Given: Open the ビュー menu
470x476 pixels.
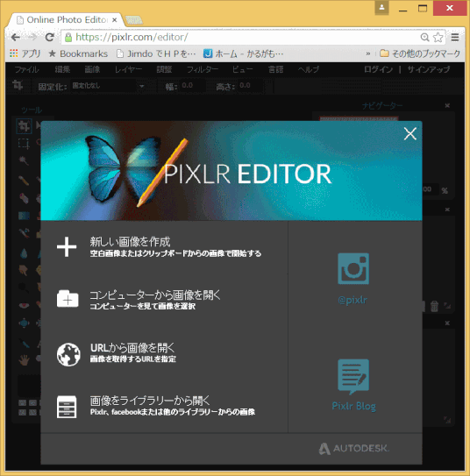Looking at the screenshot, I should (x=242, y=70).
